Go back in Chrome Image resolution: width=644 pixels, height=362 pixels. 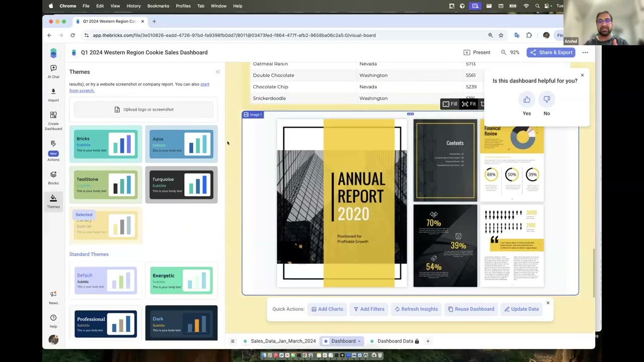pos(49,35)
